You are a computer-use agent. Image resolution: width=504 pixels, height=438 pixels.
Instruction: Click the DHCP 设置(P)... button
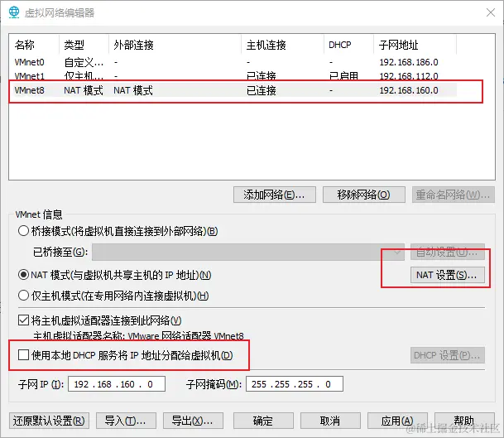(x=447, y=355)
